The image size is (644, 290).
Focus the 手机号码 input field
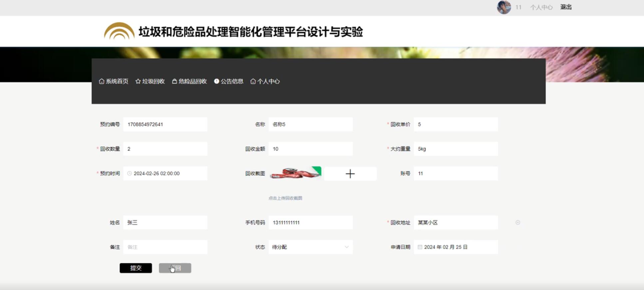point(311,222)
